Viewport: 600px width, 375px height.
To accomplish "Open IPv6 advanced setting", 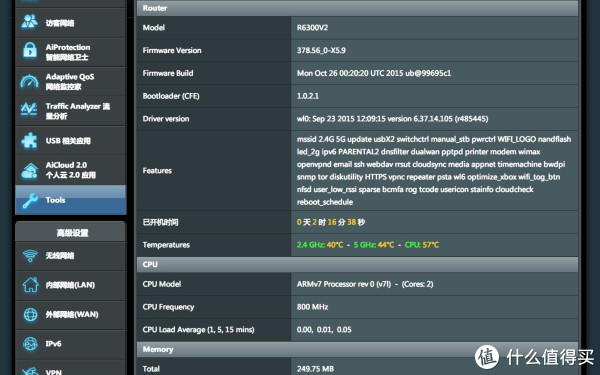I will (71, 344).
